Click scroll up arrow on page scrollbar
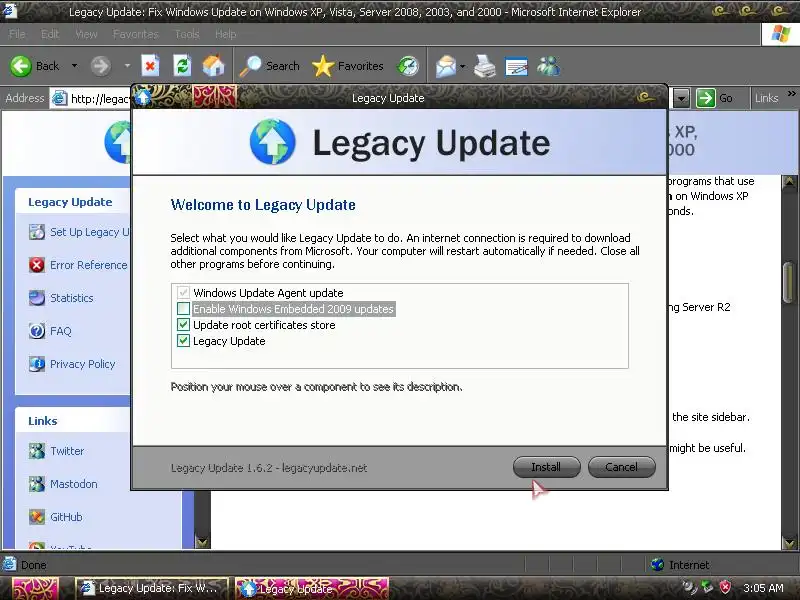 [x=789, y=183]
